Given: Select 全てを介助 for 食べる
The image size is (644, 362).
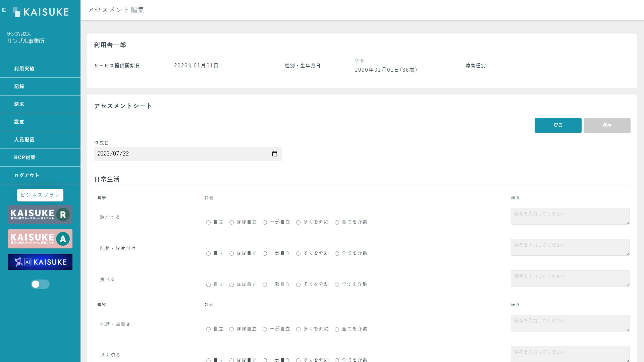Looking at the screenshot, I should point(337,285).
